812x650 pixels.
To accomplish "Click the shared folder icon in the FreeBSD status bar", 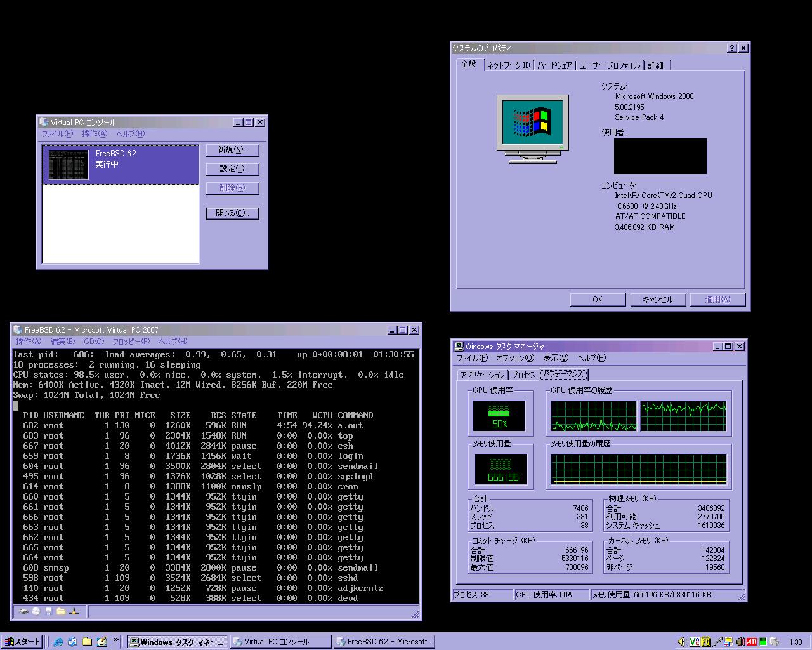I will (61, 611).
